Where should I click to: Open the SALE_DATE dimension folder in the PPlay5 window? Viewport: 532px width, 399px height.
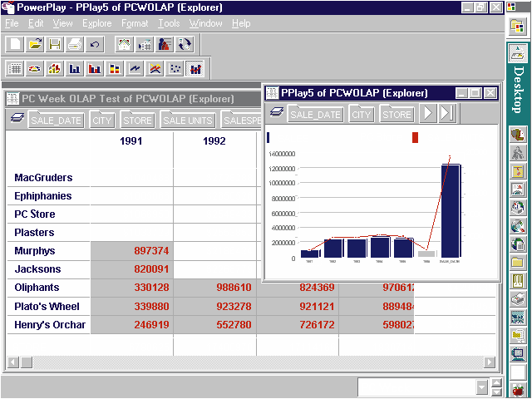316,114
